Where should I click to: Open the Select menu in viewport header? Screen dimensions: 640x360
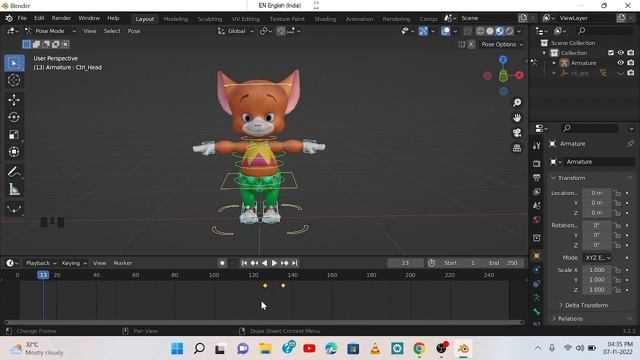pyautogui.click(x=112, y=31)
